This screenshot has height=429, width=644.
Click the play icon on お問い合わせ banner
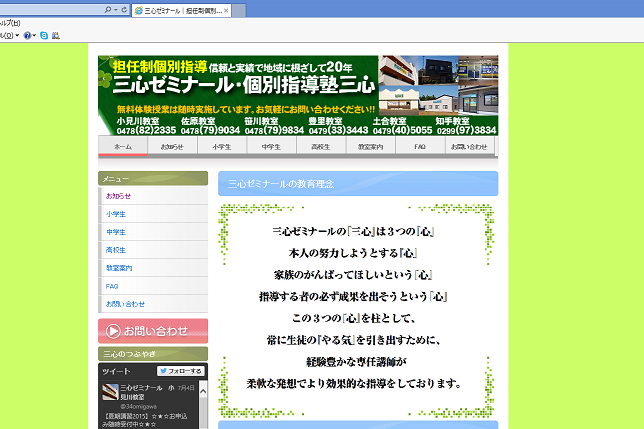pos(113,331)
